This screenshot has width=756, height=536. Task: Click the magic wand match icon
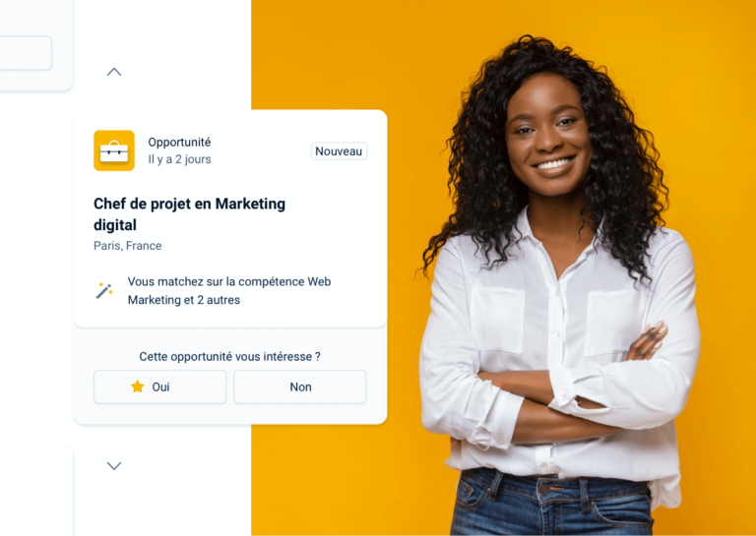[x=104, y=290]
